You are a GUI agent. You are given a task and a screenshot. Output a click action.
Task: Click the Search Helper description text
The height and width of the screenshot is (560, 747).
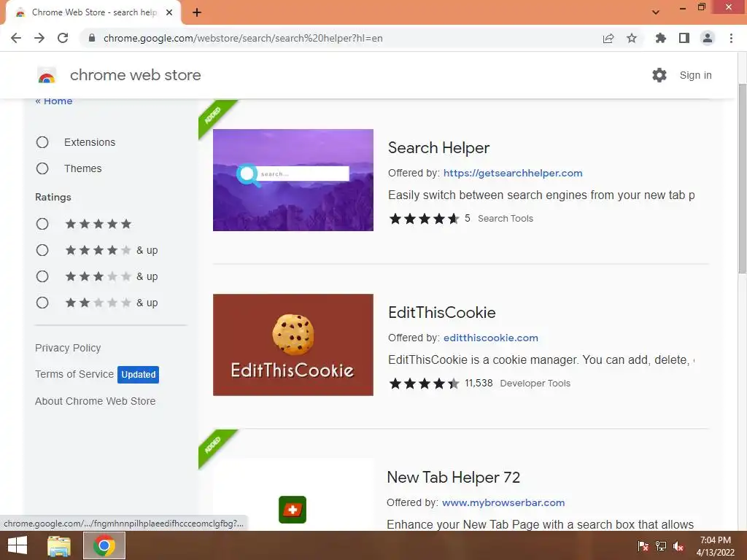coord(541,195)
